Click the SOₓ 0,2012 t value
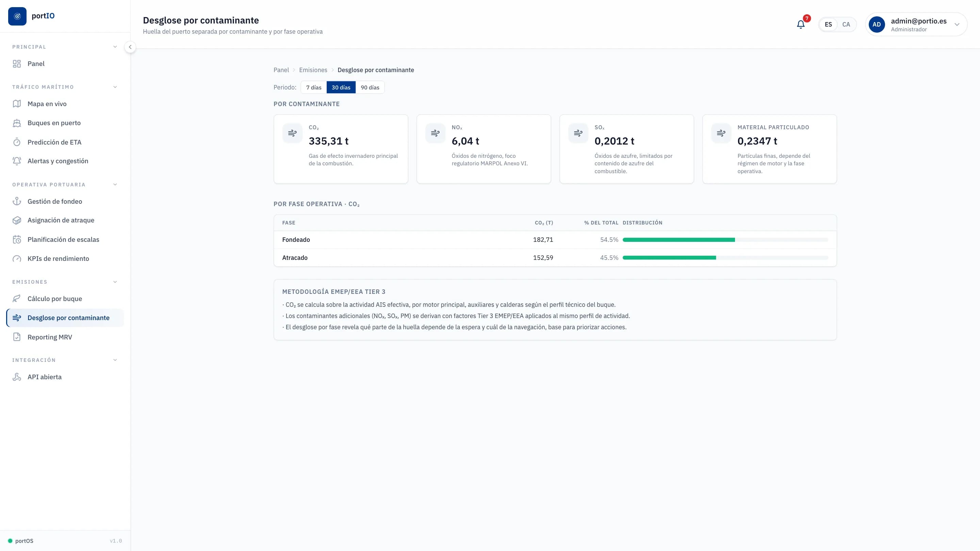Image resolution: width=980 pixels, height=551 pixels. coord(614,141)
